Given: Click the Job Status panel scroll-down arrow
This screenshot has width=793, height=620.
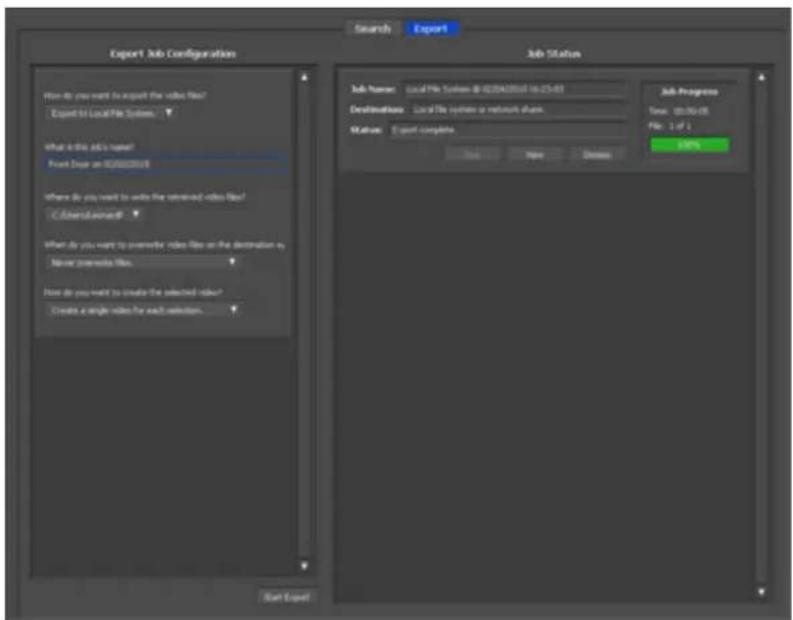Looking at the screenshot, I should pos(761,591).
